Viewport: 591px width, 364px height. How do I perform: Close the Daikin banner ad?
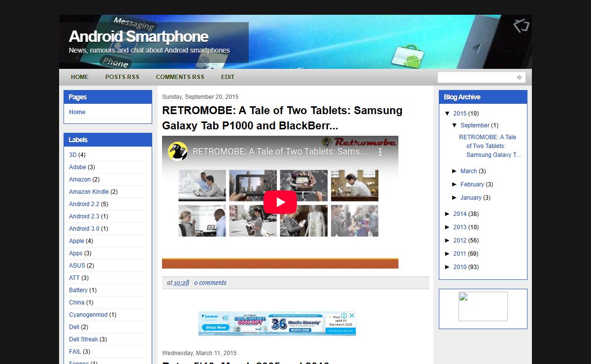coord(352,316)
